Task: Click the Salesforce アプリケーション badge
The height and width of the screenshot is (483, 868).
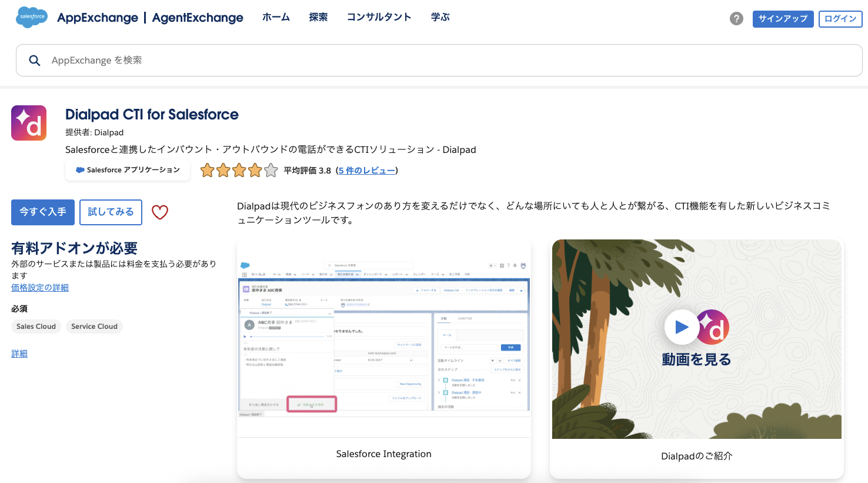Action: pos(128,170)
